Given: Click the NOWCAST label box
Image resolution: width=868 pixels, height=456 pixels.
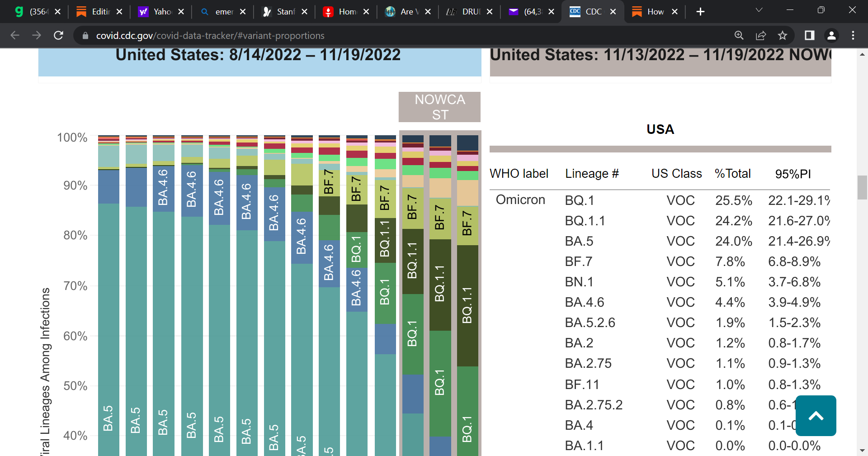Looking at the screenshot, I should pyautogui.click(x=439, y=107).
